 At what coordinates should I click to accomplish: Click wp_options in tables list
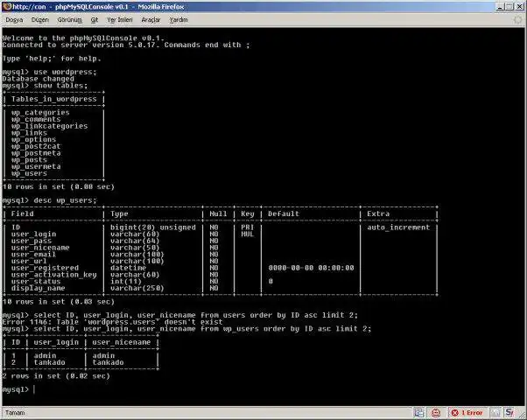coord(33,139)
